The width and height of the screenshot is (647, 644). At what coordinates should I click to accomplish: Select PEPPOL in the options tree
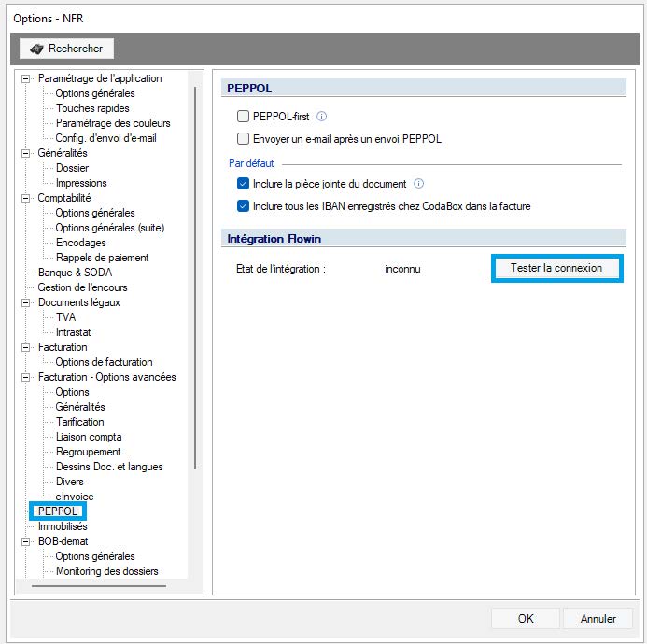tap(58, 511)
